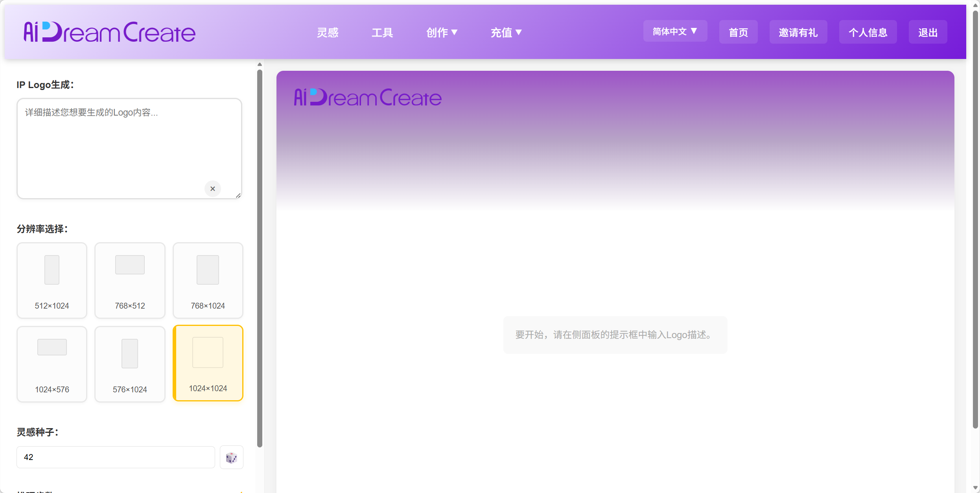Open the 创作 dropdown menu
Viewport: 980px width, 493px height.
pos(442,32)
